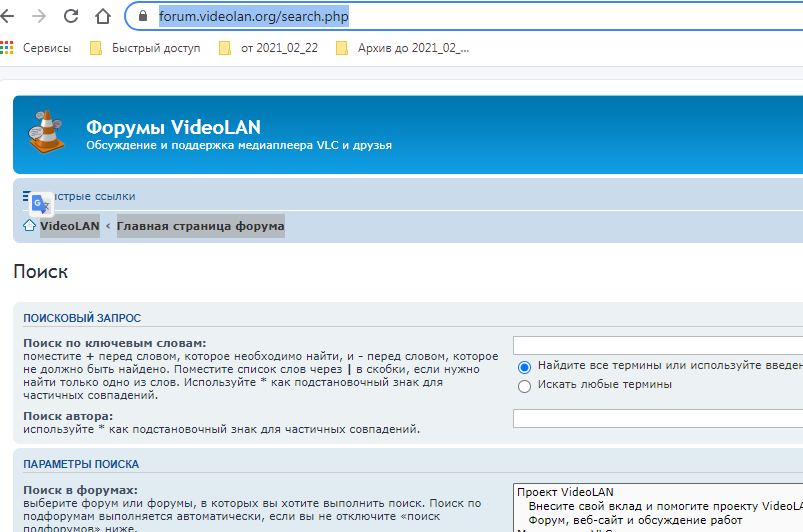This screenshot has width=803, height=532.
Task: Click the ПОИСКОВЫЙ ЗАПРОС section heading
Action: (x=82, y=318)
